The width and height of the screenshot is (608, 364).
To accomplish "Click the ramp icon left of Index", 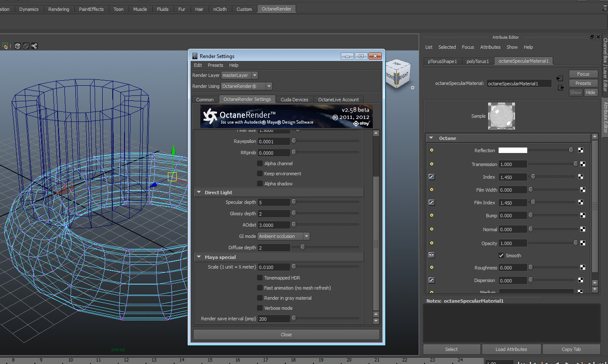I will [x=431, y=177].
